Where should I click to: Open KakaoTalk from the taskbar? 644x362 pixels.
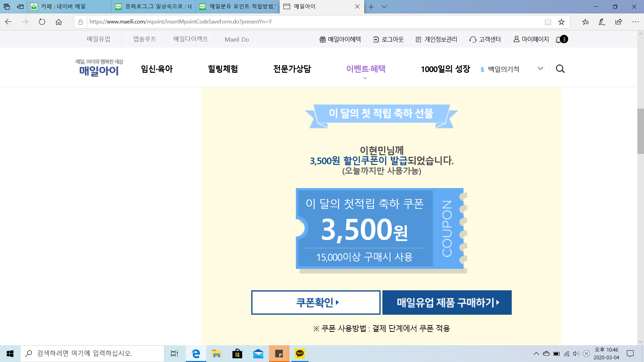(x=300, y=354)
